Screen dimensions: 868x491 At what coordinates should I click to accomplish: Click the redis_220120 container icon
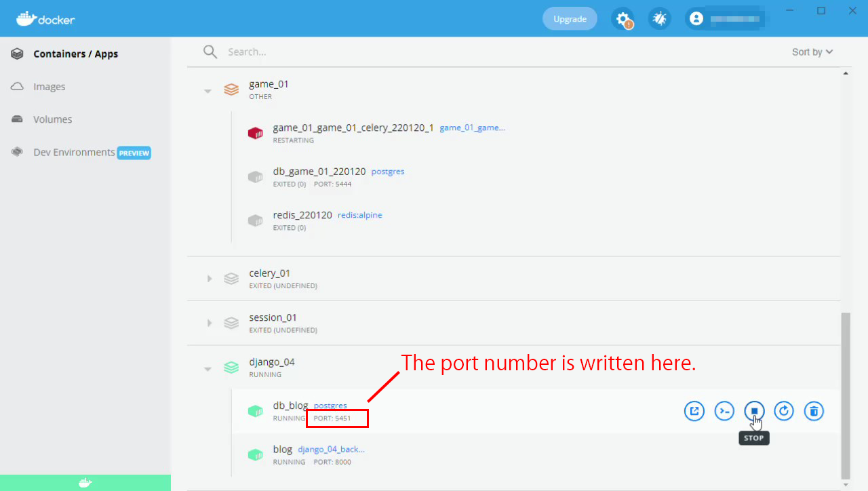pyautogui.click(x=255, y=220)
